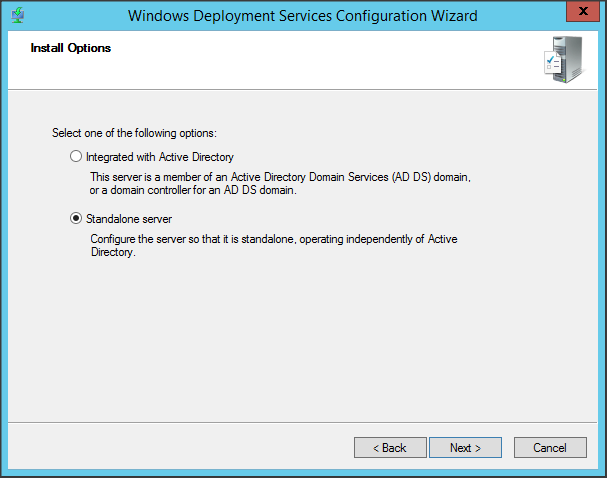Select the Integrated with Active Directory radio button

tap(76, 157)
